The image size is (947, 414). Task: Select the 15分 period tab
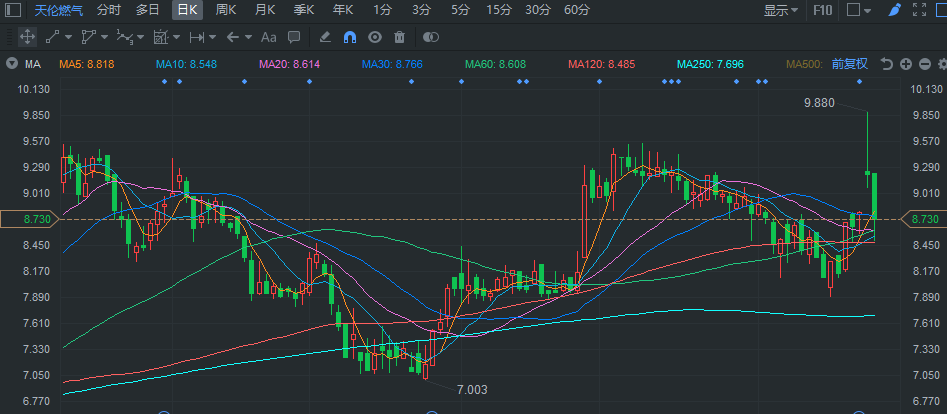coord(498,10)
